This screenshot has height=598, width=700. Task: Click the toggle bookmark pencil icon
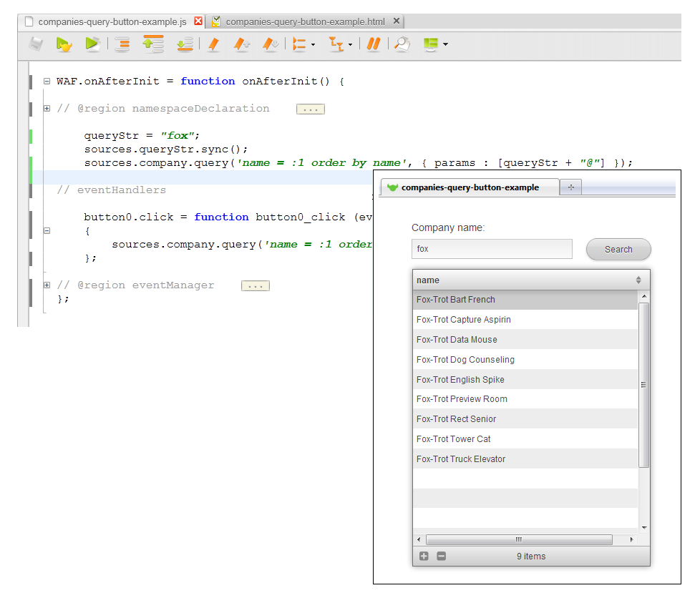213,44
